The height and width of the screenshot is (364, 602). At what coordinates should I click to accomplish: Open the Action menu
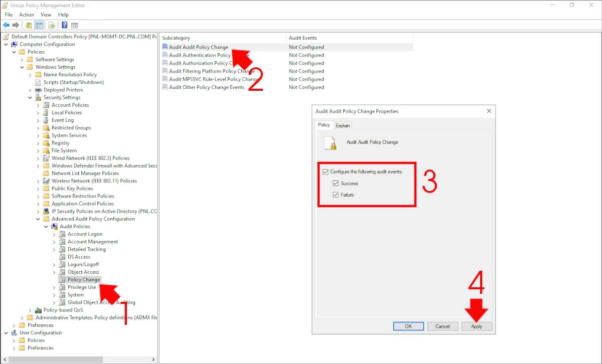tap(27, 15)
